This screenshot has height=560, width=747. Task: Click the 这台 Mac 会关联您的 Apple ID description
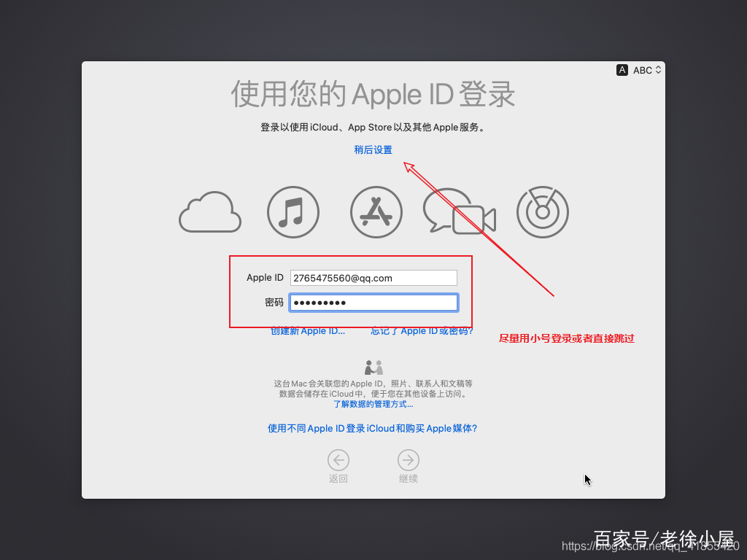[x=373, y=389]
